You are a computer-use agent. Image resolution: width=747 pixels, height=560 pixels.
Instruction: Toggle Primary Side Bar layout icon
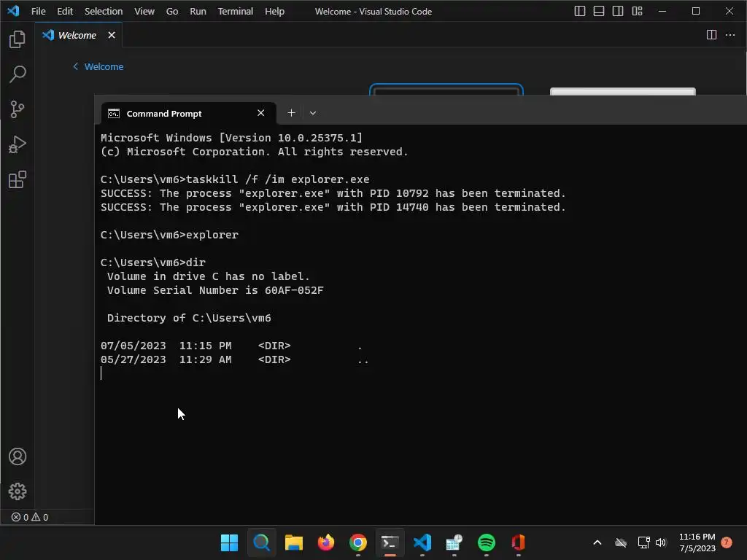(x=579, y=11)
